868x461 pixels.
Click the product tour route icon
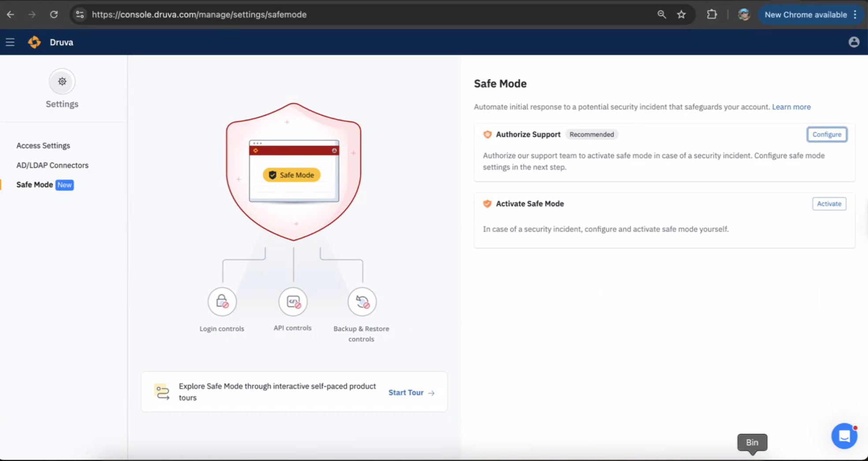[162, 392]
